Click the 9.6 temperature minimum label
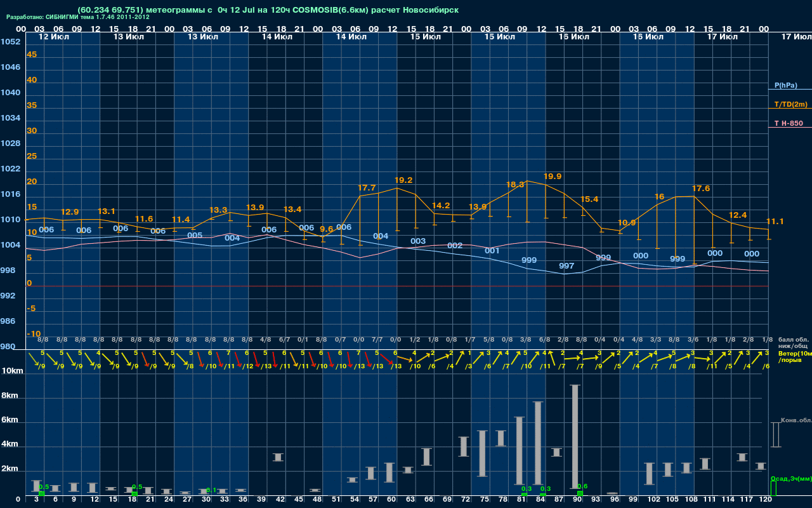 click(326, 229)
